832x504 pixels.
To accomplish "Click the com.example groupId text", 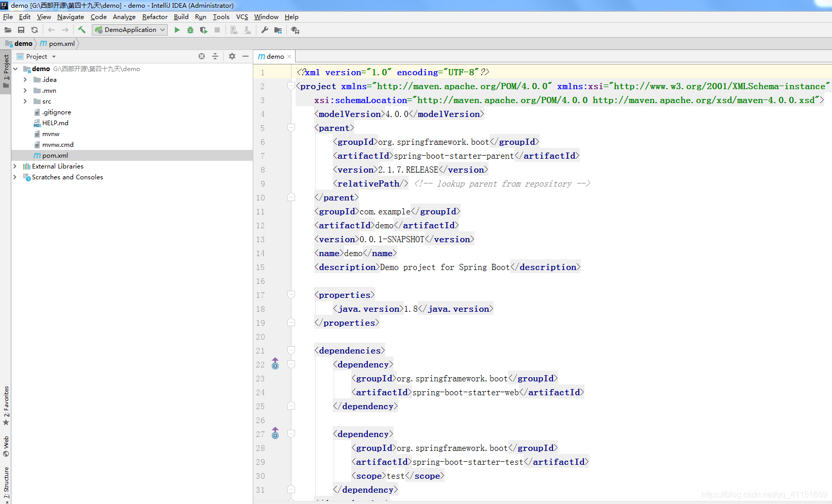I will coord(385,211).
